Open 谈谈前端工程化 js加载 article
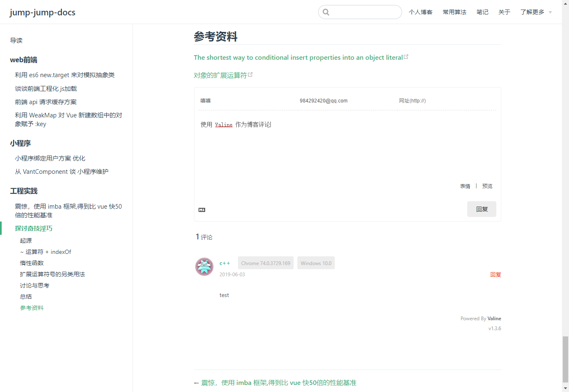This screenshot has width=569, height=392. point(46,88)
